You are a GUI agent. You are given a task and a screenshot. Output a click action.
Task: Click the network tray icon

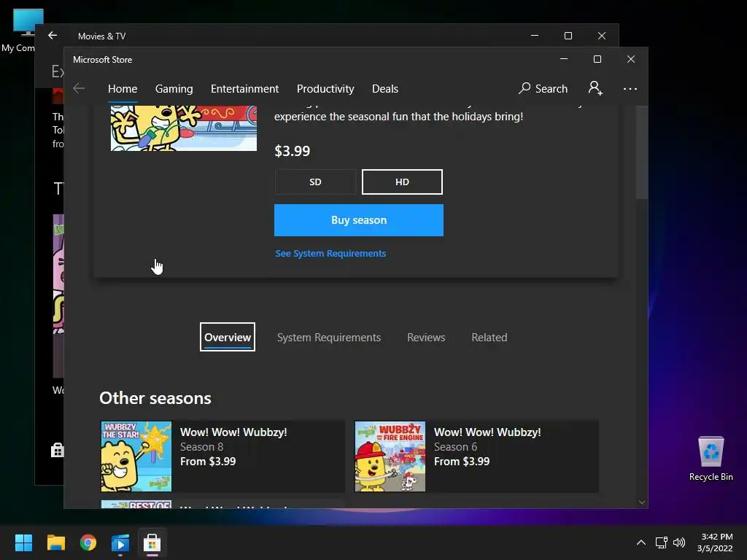[661, 542]
